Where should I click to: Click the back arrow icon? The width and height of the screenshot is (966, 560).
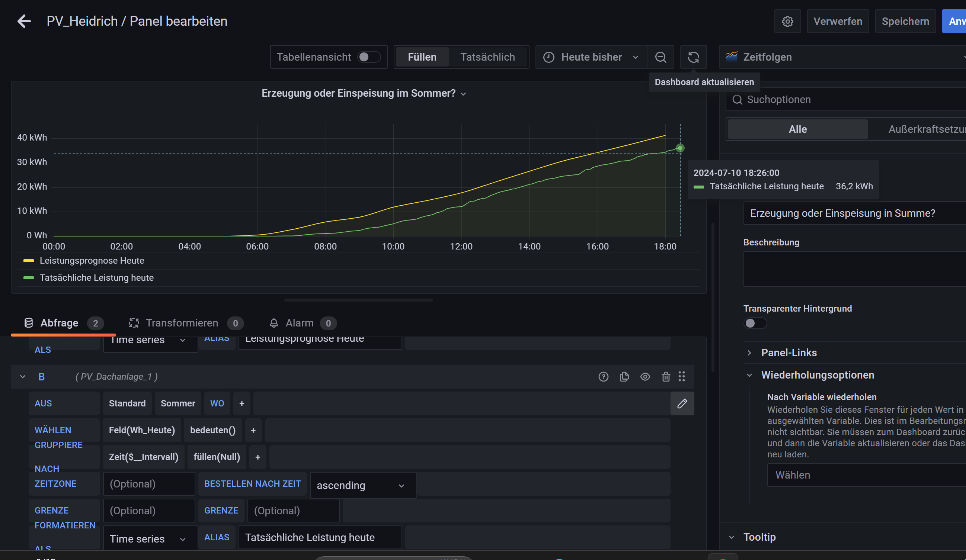coord(24,21)
